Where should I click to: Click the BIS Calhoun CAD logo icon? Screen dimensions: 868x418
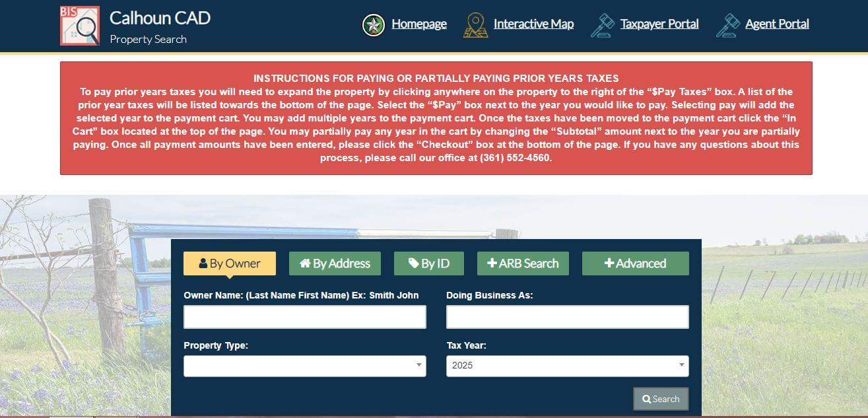(x=79, y=26)
